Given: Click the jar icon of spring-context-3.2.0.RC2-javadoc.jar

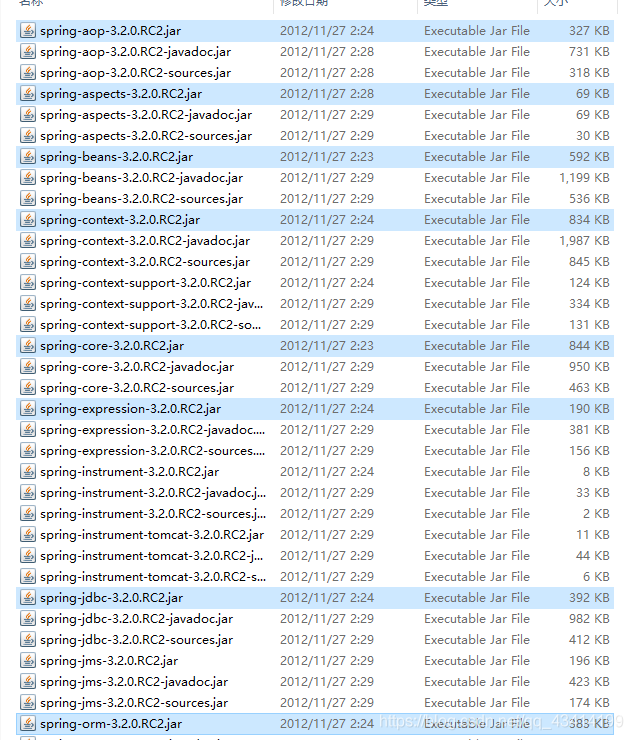Looking at the screenshot, I should click(28, 241).
